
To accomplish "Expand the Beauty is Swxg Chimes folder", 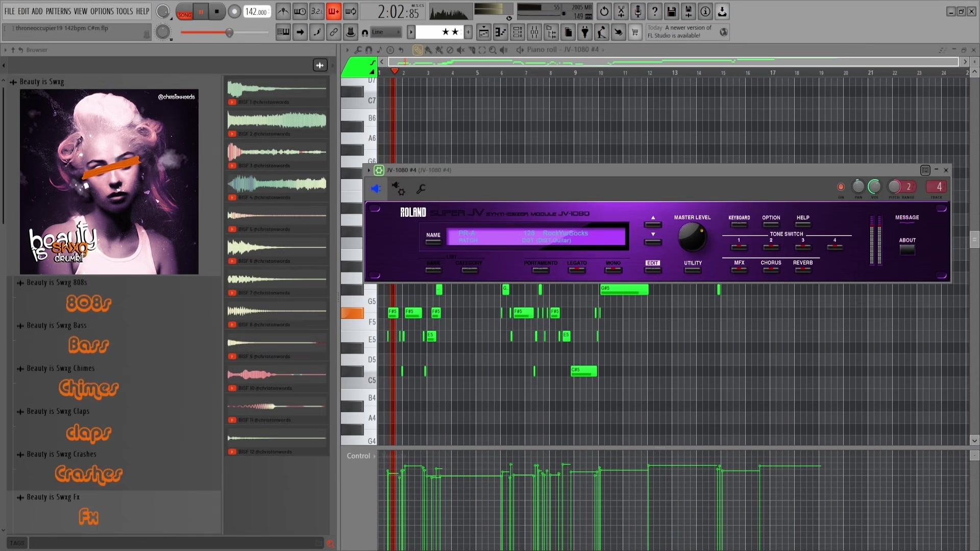I will click(61, 368).
